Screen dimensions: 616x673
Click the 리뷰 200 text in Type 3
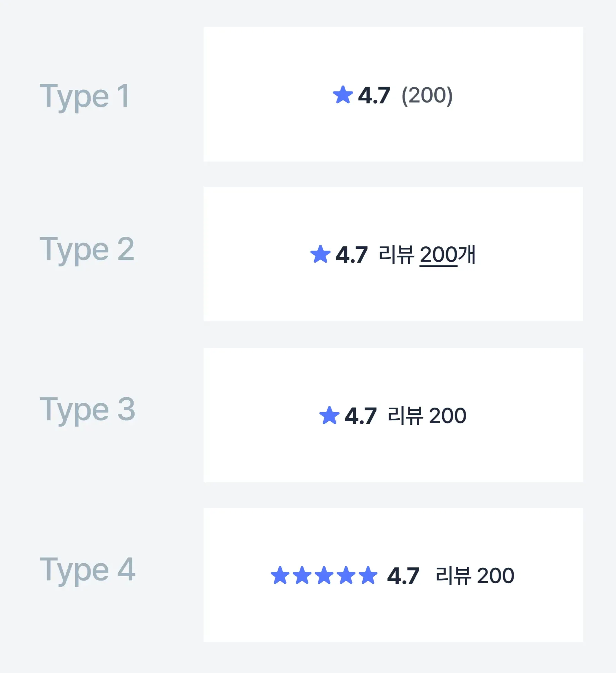[x=427, y=416]
